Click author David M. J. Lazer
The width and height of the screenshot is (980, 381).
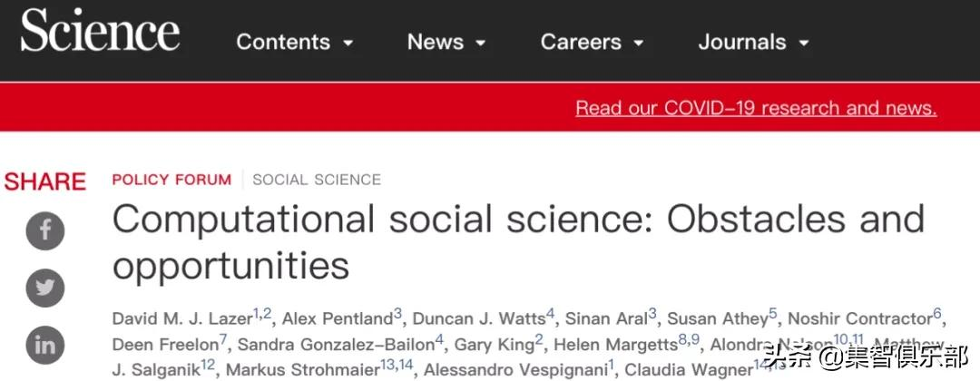(x=182, y=318)
